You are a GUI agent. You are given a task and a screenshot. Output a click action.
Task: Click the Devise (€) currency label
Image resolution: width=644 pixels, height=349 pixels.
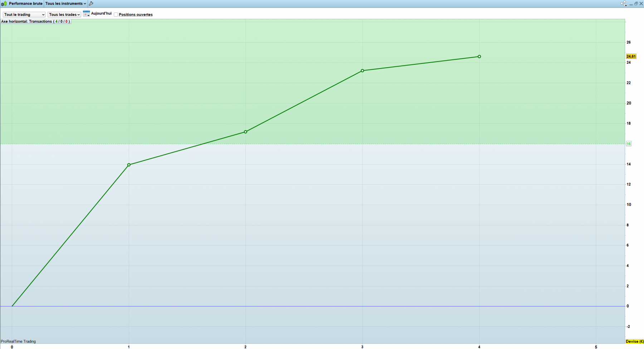(635, 341)
